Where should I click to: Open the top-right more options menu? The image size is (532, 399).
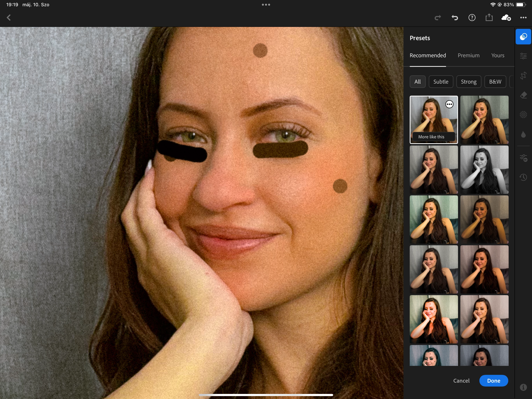coord(523,18)
